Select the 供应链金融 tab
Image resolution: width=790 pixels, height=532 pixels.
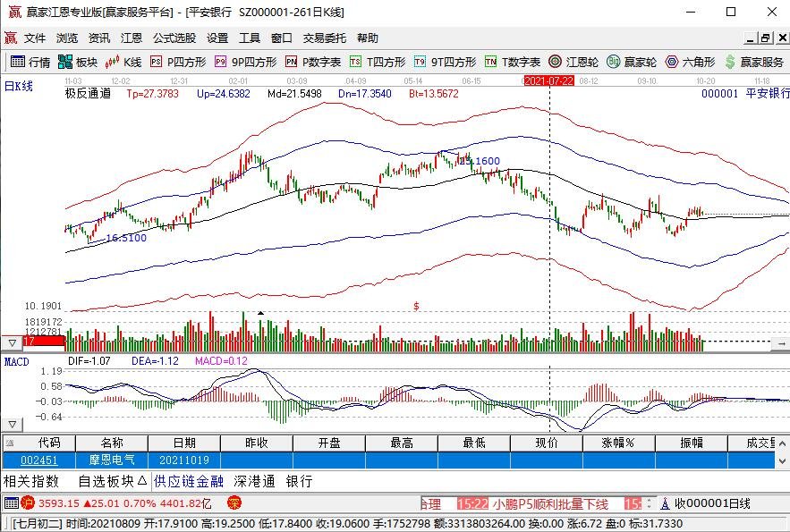point(189,481)
